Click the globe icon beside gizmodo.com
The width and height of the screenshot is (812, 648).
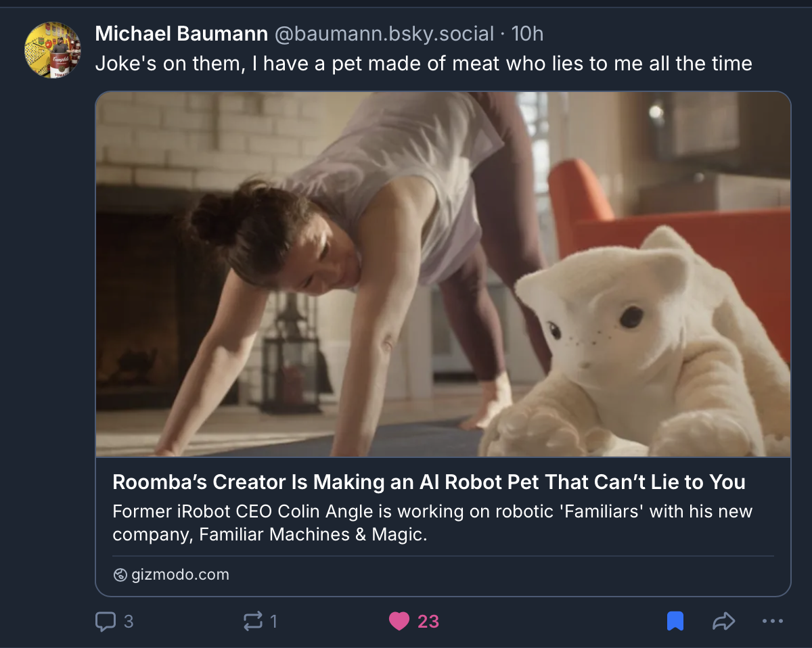pyautogui.click(x=120, y=575)
